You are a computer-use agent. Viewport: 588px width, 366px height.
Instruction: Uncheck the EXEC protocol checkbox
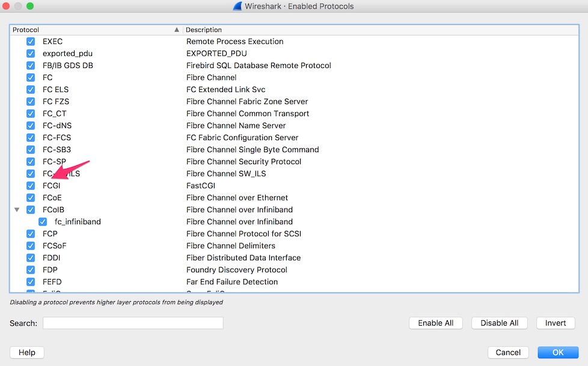click(x=31, y=41)
